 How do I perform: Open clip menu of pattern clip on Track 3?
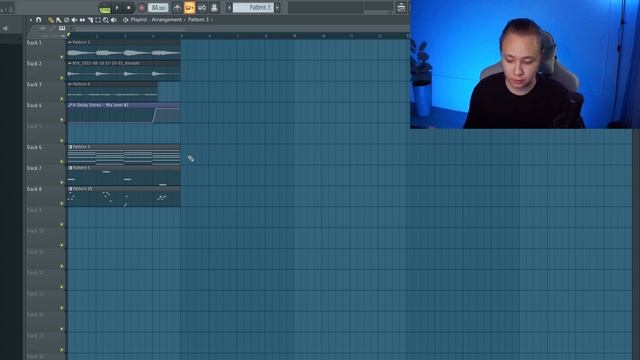70,84
